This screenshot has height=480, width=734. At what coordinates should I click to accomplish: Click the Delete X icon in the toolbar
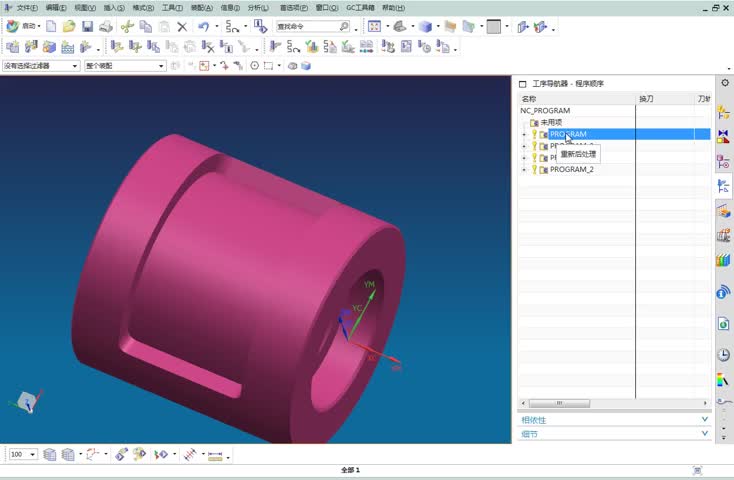tap(182, 27)
